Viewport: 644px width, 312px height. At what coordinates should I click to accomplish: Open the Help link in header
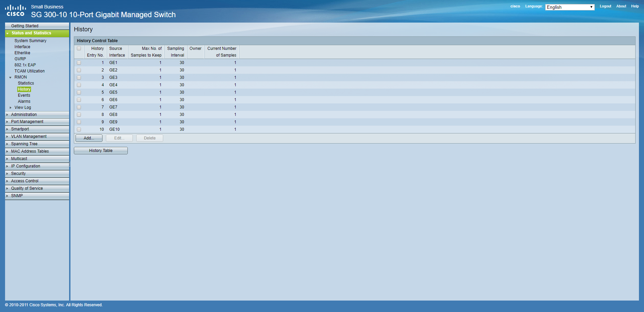[635, 6]
